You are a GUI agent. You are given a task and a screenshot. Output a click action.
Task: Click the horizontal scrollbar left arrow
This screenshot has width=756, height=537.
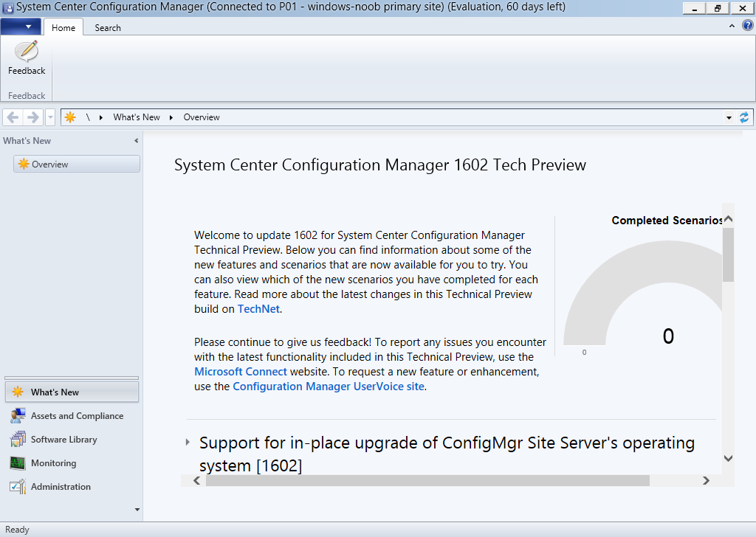point(196,480)
